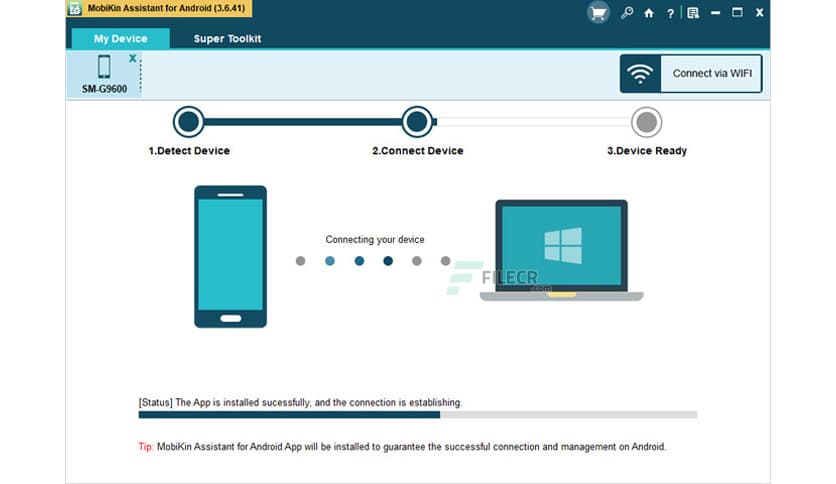836x484 pixels.
Task: Click the phone illustration
Action: tap(230, 256)
